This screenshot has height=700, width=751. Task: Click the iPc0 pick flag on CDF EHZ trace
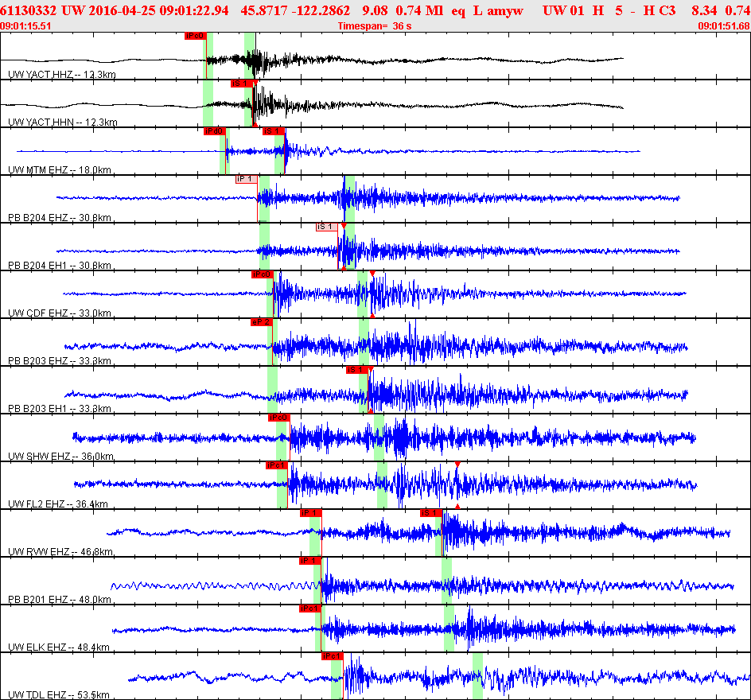[263, 274]
